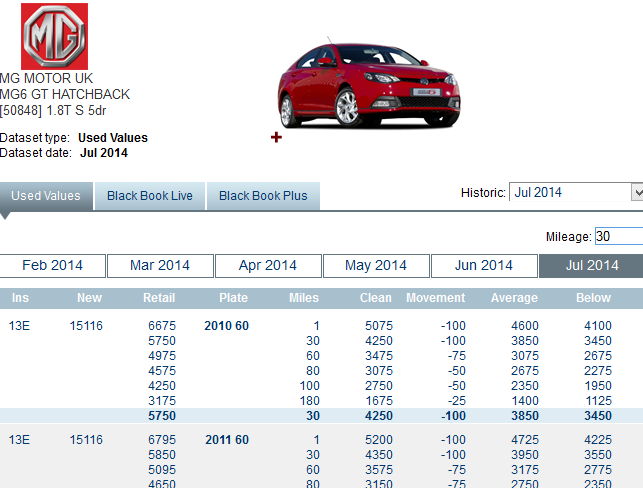Click average value 2350
Viewport: 643px width, 488px height.
pyautogui.click(x=525, y=386)
